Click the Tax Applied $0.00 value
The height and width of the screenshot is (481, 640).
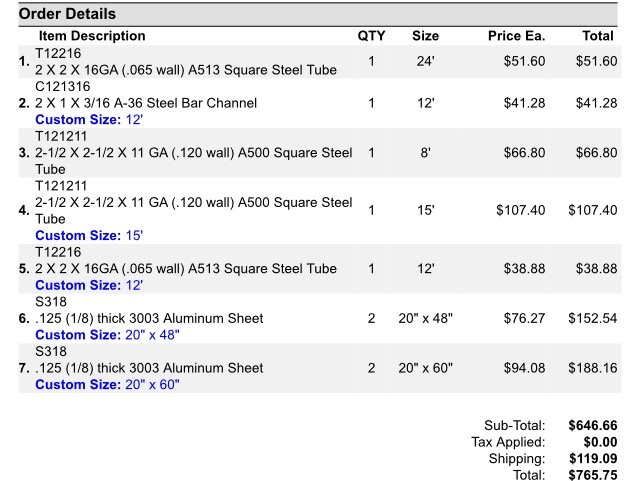pos(600,442)
